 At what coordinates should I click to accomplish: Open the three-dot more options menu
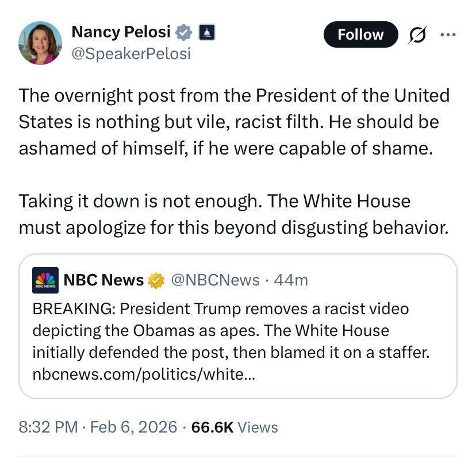click(x=448, y=34)
